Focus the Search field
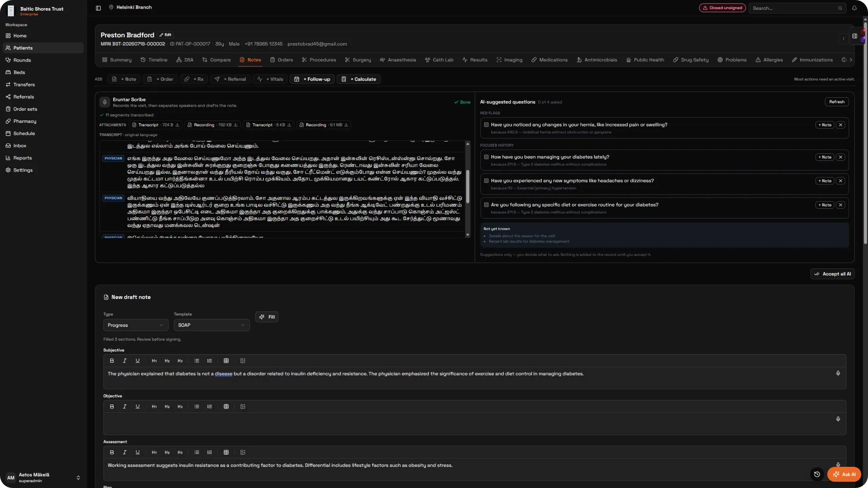868x488 pixels. [x=797, y=8]
